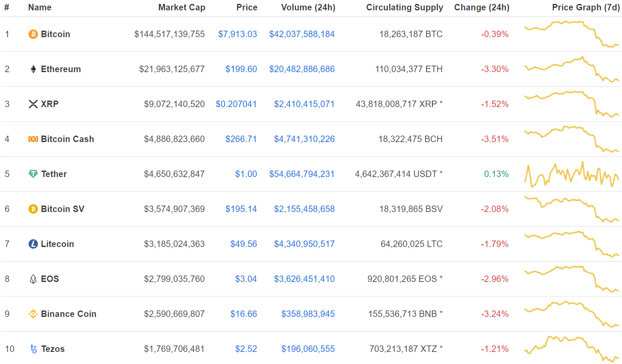622x364 pixels.
Task: Open the Bitcoin SV name link
Action: tap(63, 209)
